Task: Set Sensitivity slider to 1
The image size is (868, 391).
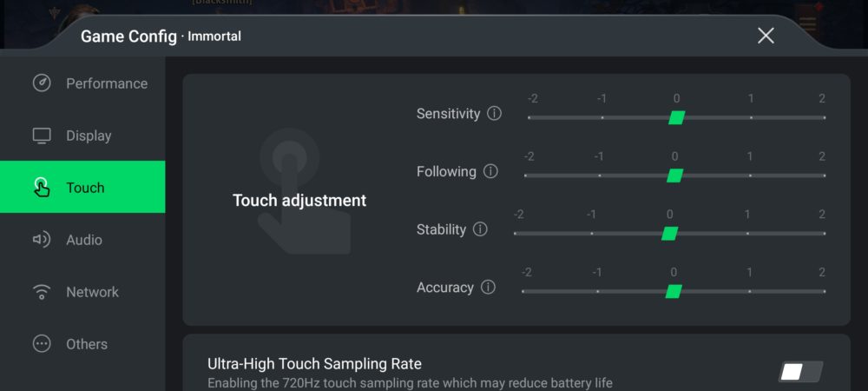Action: [x=751, y=117]
